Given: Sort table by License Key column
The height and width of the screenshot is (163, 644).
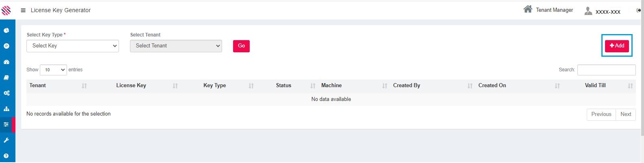Looking at the screenshot, I should 131,86.
